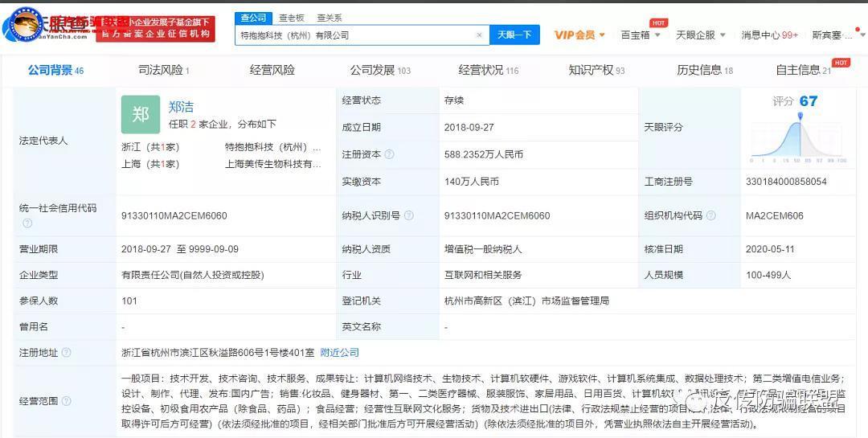This screenshot has width=868, height=438.
Task: Open 消息中心 notifications
Action: [x=769, y=35]
